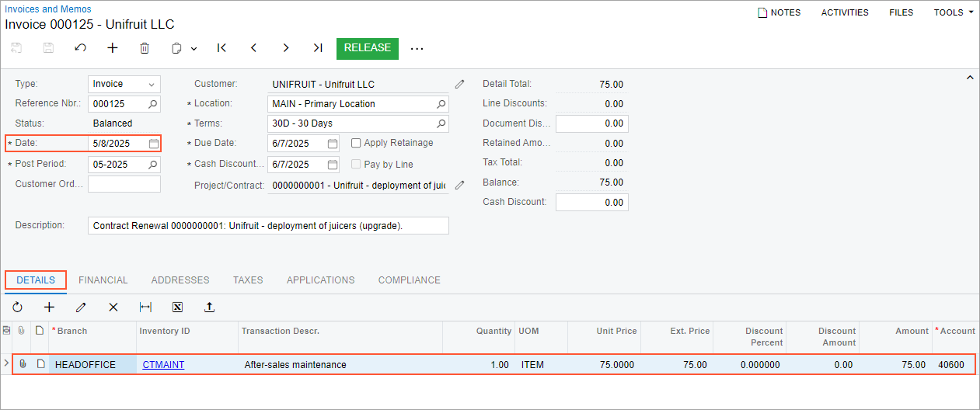
Task: Open the Taxes tab
Action: coord(248,280)
